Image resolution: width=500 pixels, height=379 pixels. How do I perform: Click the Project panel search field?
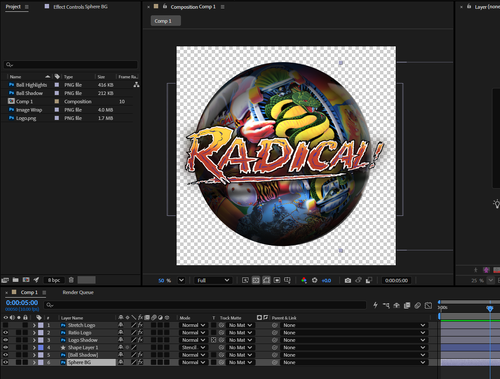coord(71,65)
